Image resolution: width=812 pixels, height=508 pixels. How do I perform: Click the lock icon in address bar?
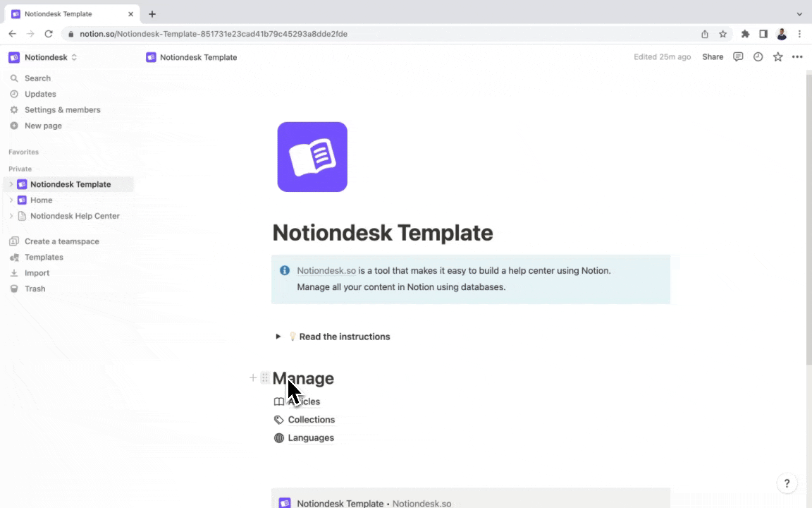[x=71, y=34]
